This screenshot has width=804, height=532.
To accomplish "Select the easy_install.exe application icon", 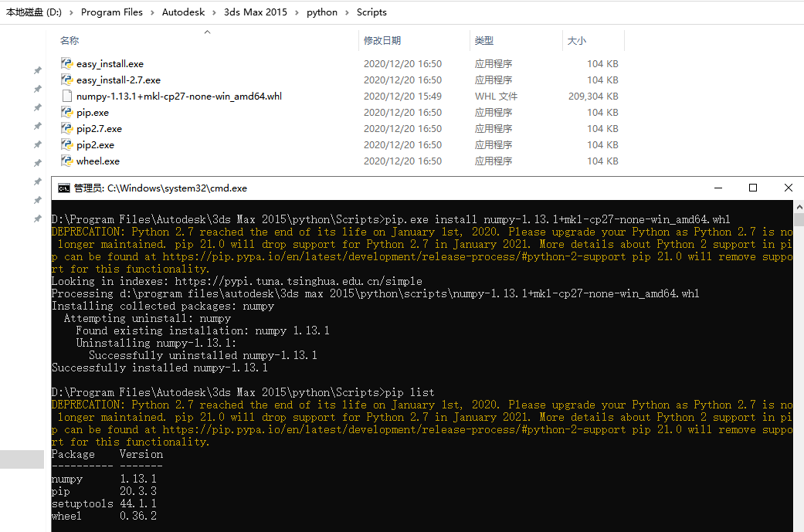I will click(x=66, y=63).
